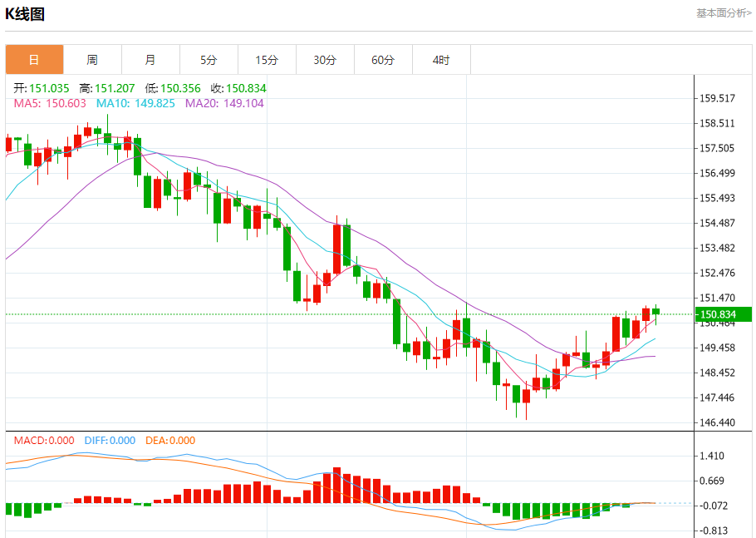This screenshot has width=756, height=538.
Task: Open the 60分 timeframe tab
Action: point(383,60)
